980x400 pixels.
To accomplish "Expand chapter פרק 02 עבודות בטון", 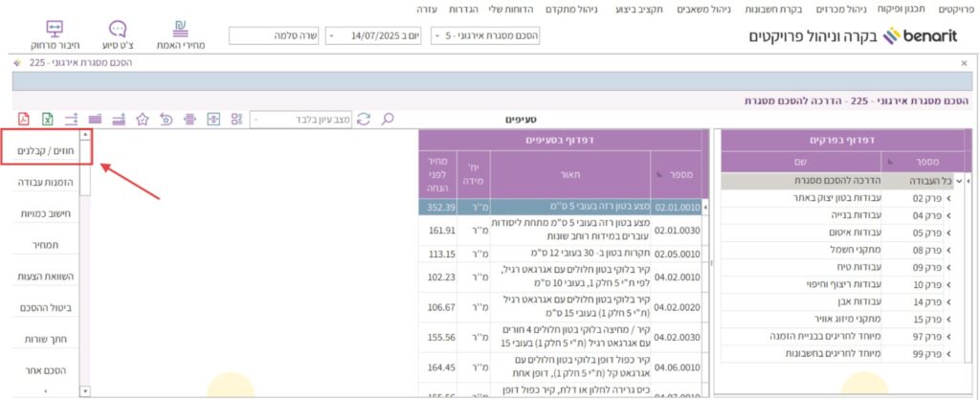I will coord(950,198).
